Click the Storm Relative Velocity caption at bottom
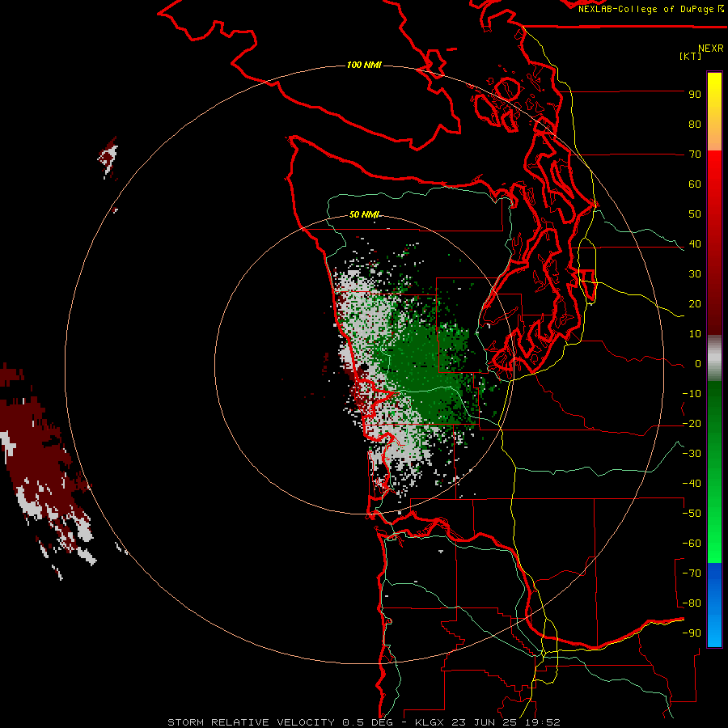This screenshot has height=728, width=728. 364,722
